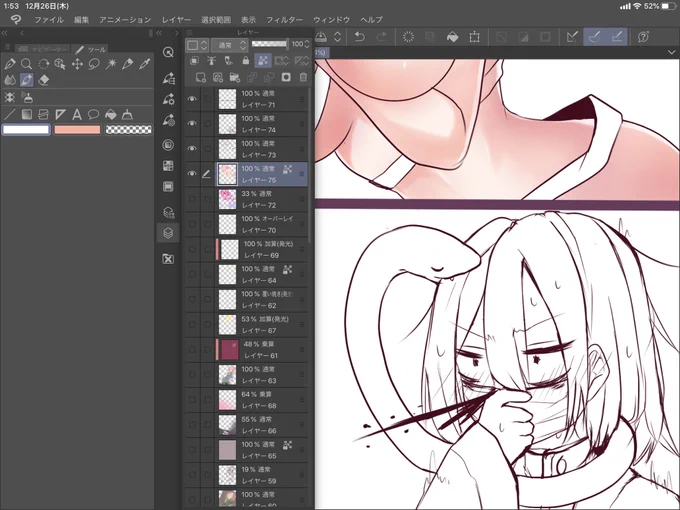The width and height of the screenshot is (680, 510).
Task: Click the Undo arrow in command bar
Action: (x=359, y=37)
